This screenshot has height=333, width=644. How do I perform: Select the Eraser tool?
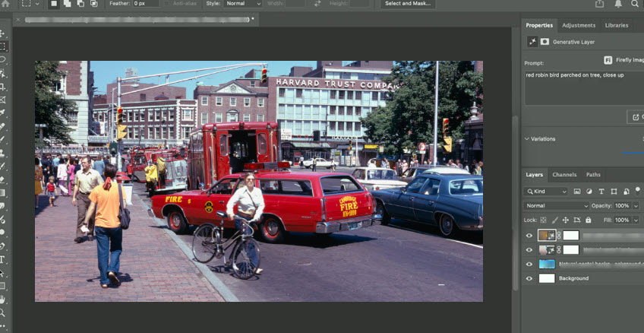(x=2, y=179)
